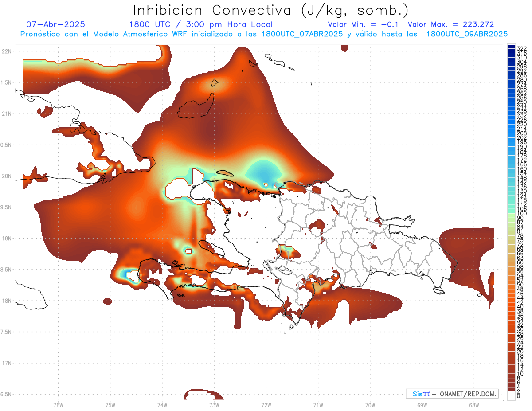
Task: Click the 69W longitude label
Action: pos(422,405)
